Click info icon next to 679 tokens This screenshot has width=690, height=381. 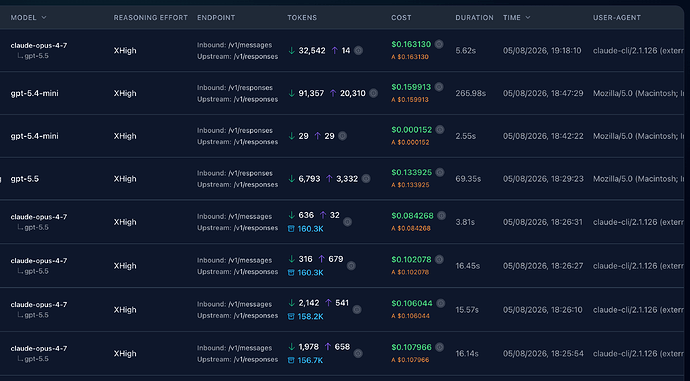[x=351, y=266]
